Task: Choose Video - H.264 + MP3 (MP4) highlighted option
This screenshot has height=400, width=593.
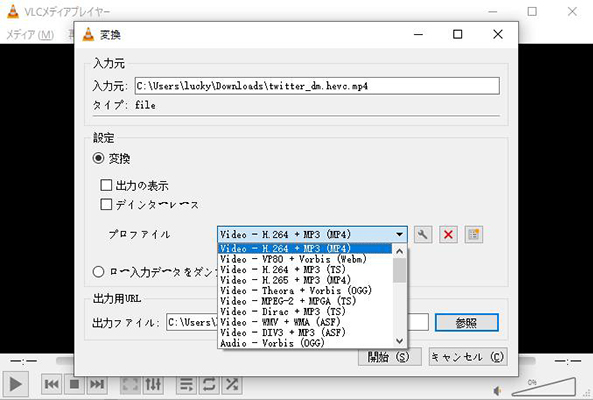Action: tap(305, 248)
